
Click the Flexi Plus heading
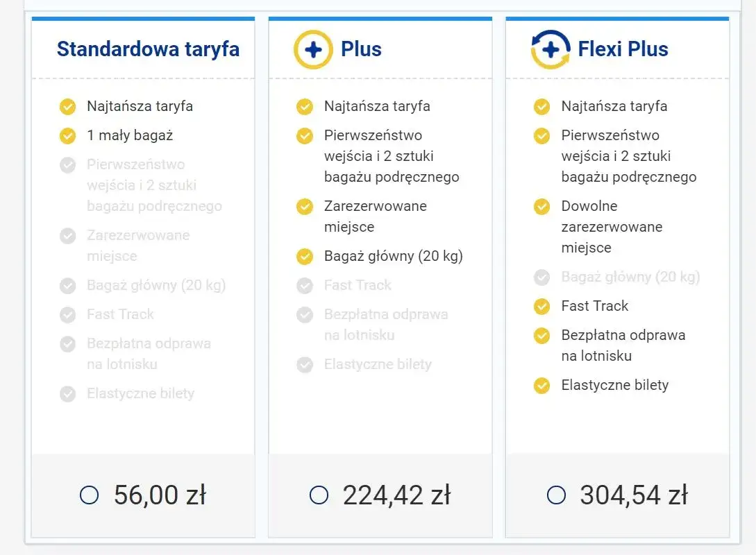click(622, 49)
